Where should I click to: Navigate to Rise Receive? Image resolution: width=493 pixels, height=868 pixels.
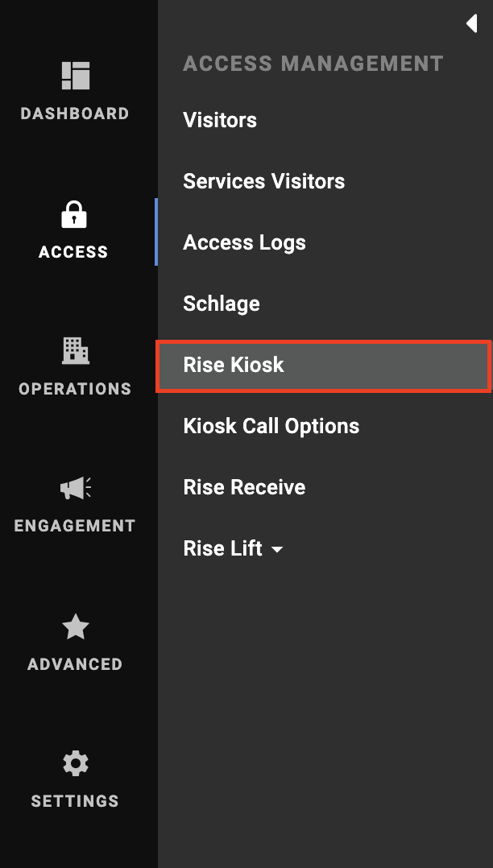244,487
